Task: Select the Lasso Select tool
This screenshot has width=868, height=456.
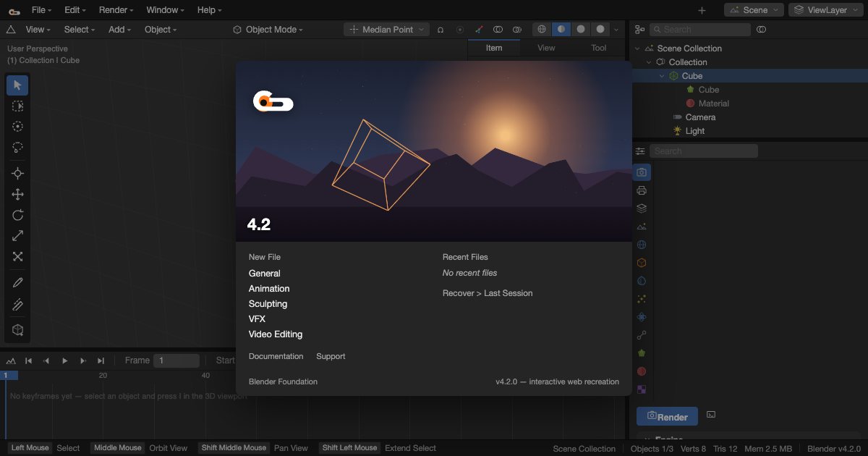Action: [x=17, y=147]
